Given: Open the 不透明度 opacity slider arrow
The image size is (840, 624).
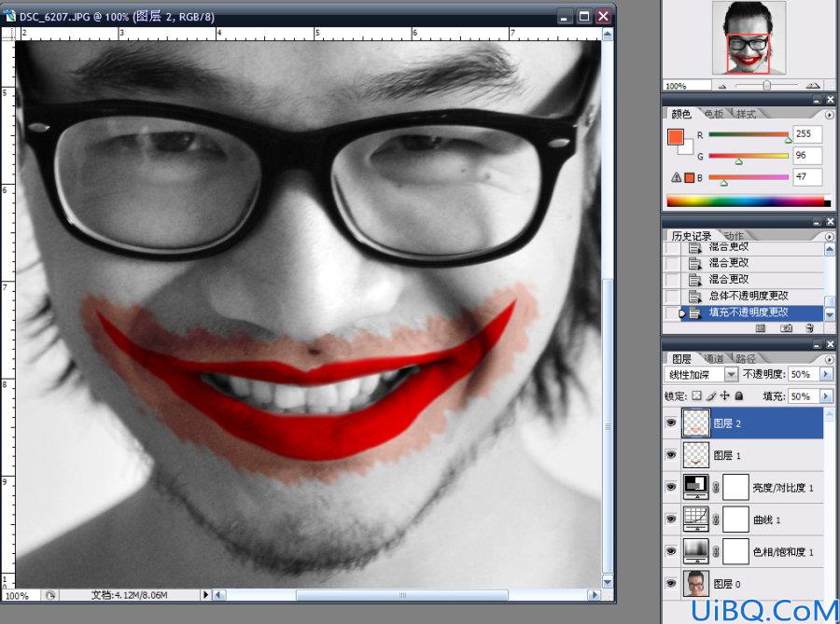Looking at the screenshot, I should pos(827,375).
